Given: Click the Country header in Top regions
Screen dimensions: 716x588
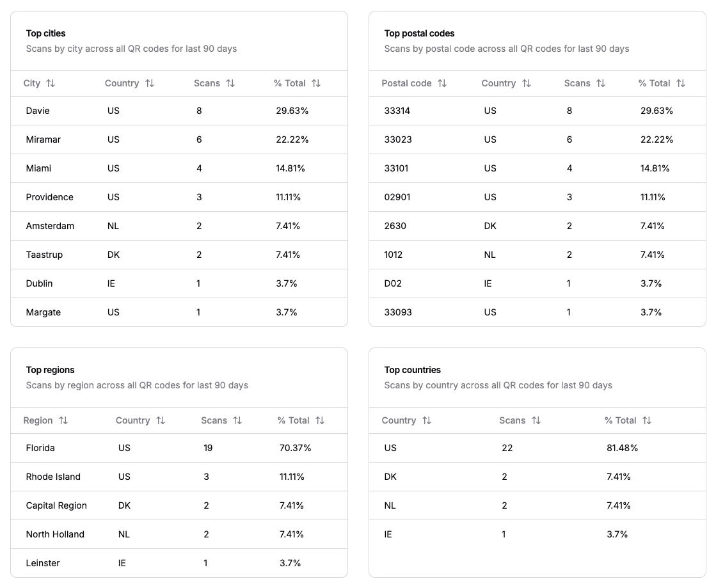Looking at the screenshot, I should pyautogui.click(x=132, y=420).
